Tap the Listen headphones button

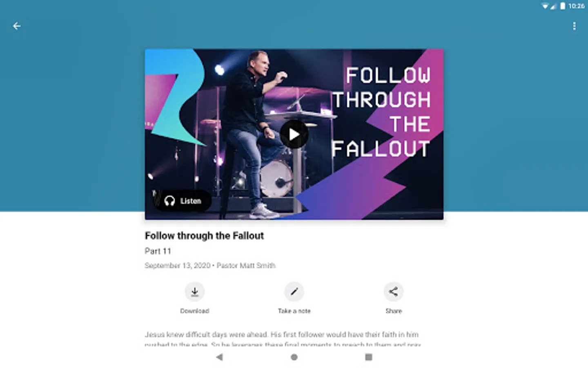click(183, 201)
